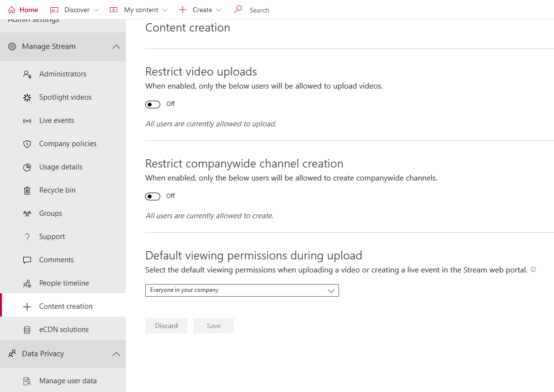Collapse the Manage Stream section
This screenshot has height=392, width=554.
116,47
